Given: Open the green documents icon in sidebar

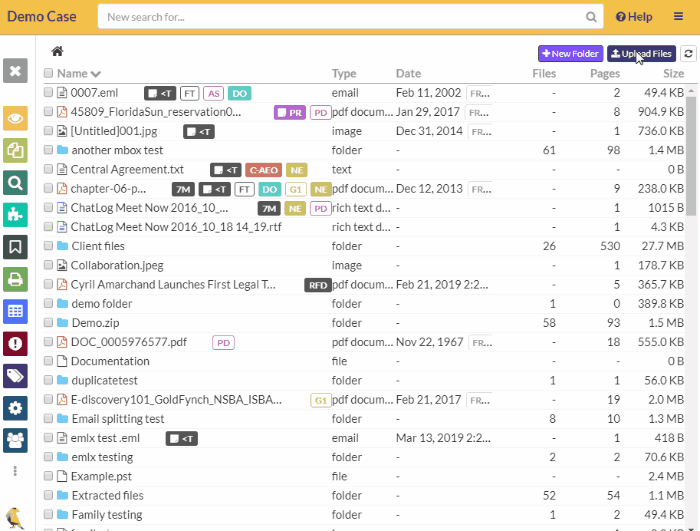Looking at the screenshot, I should click(15, 150).
